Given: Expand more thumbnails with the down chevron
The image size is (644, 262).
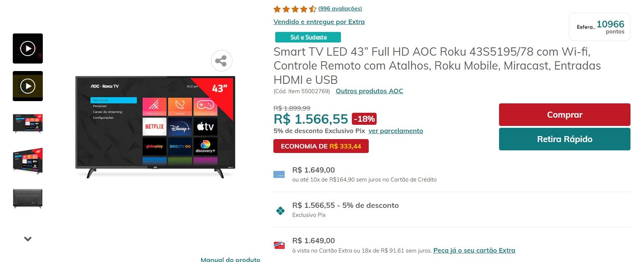Looking at the screenshot, I should pyautogui.click(x=28, y=239).
